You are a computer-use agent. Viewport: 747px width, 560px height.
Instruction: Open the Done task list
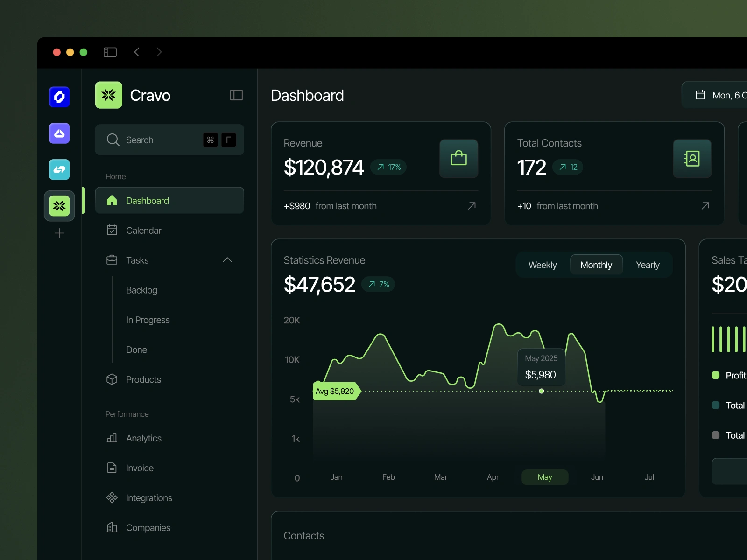coord(136,350)
